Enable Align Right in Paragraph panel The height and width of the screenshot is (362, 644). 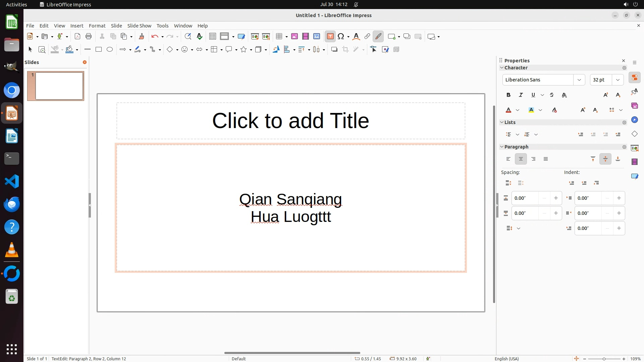point(533,159)
